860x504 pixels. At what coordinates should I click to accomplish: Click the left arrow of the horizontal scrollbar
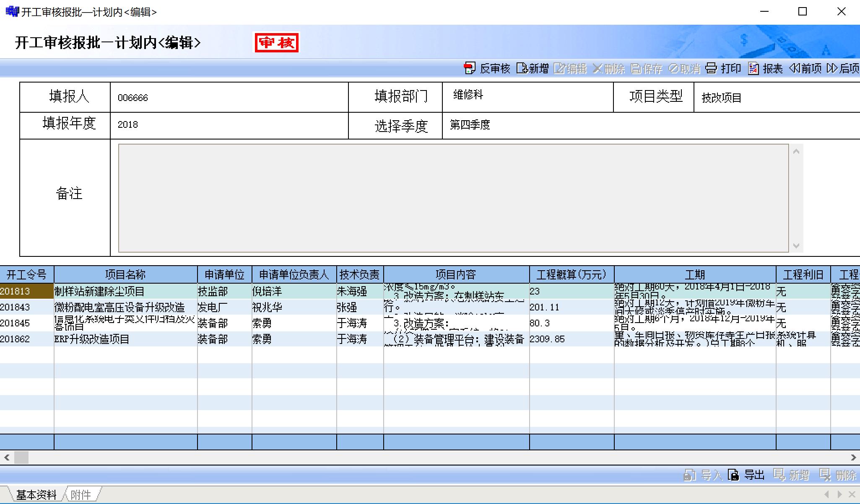click(7, 457)
